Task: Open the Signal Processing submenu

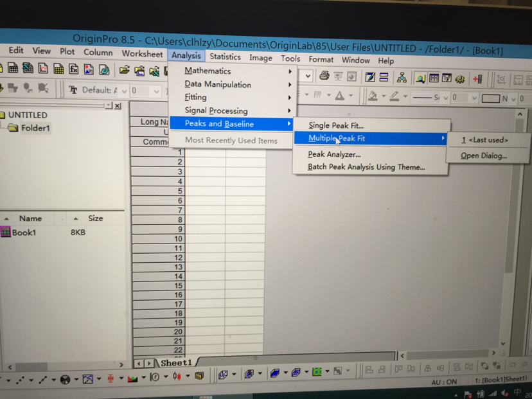Action: tap(233, 111)
